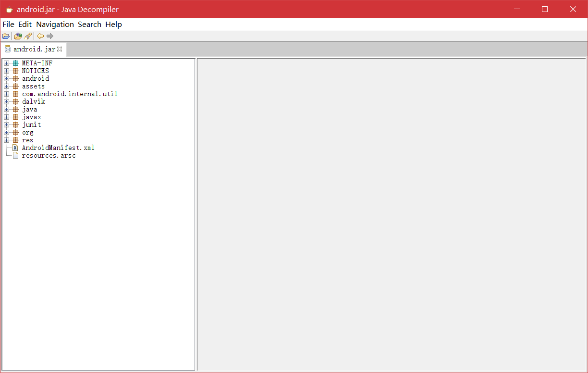Select the assets label
Image resolution: width=588 pixels, height=373 pixels.
pos(33,86)
